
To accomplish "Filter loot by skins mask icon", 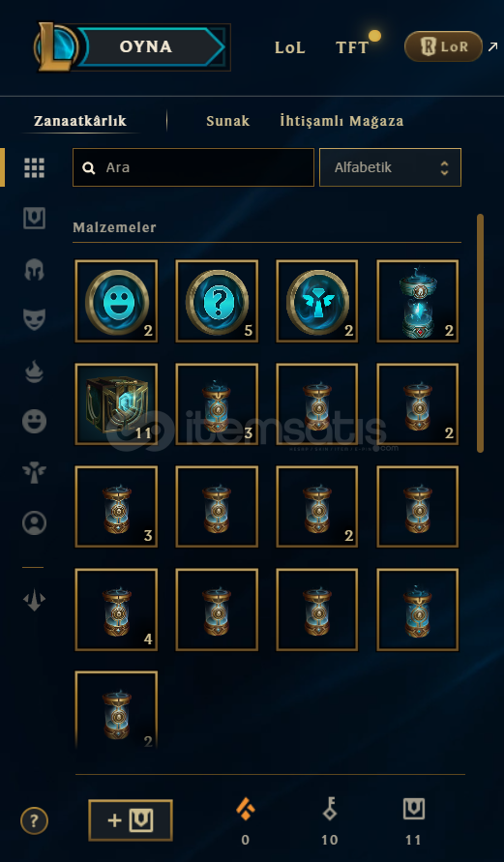I will (x=34, y=319).
